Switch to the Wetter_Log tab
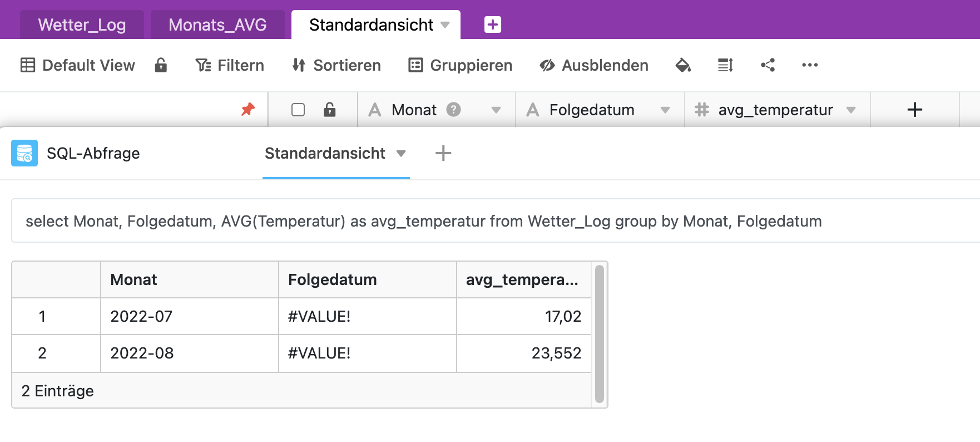Viewport: 980px width, 442px height. [x=82, y=25]
